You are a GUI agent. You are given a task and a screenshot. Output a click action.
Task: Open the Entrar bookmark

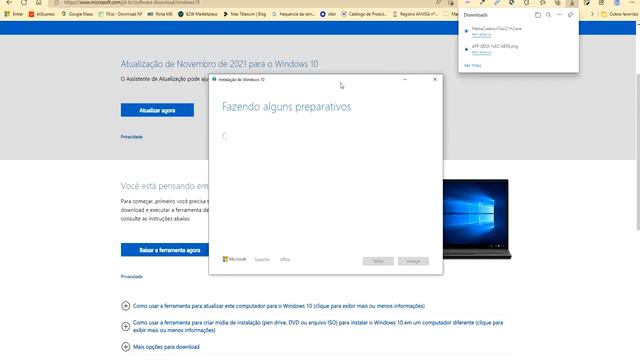13,14
